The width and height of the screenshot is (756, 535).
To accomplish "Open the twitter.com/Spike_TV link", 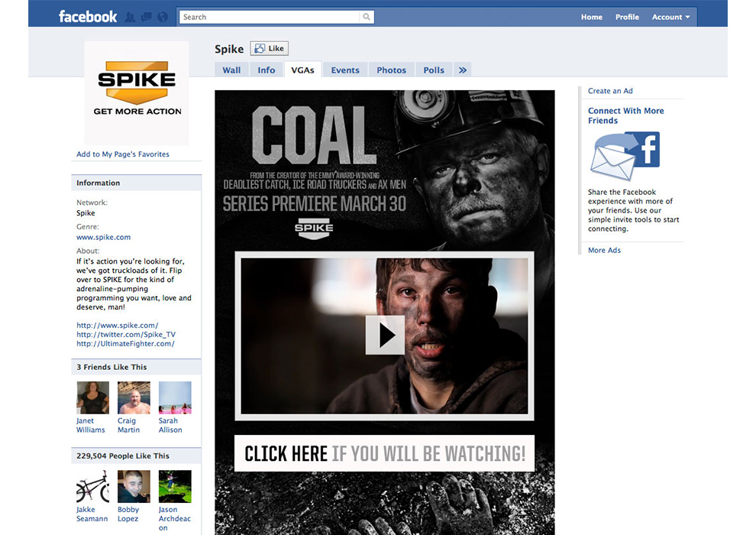I will tap(126, 334).
